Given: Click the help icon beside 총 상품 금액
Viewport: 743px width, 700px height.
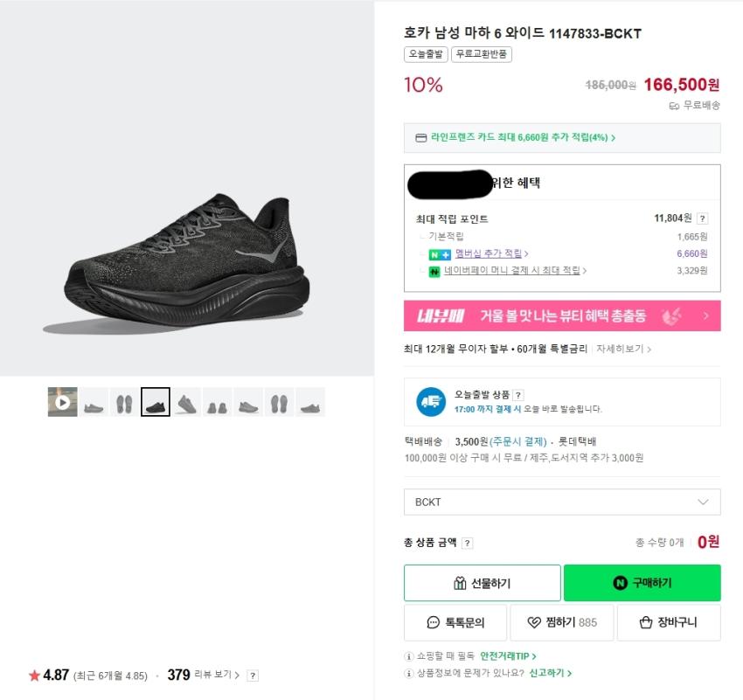Looking at the screenshot, I should [468, 543].
